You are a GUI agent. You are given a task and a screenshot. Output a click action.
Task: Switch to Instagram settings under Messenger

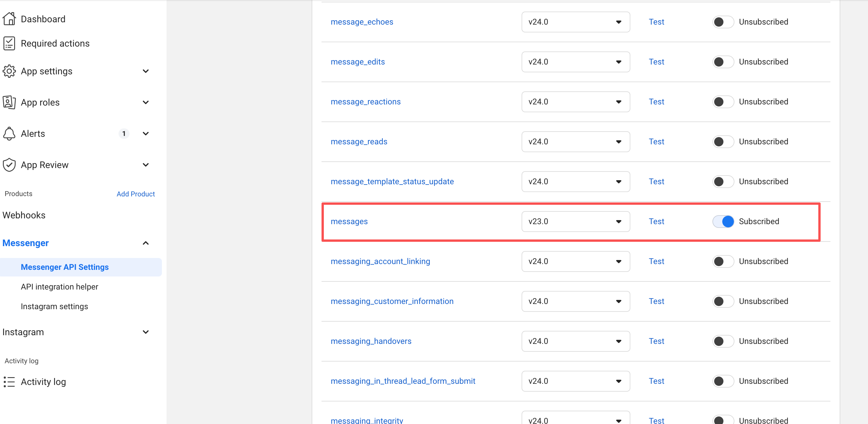[54, 306]
